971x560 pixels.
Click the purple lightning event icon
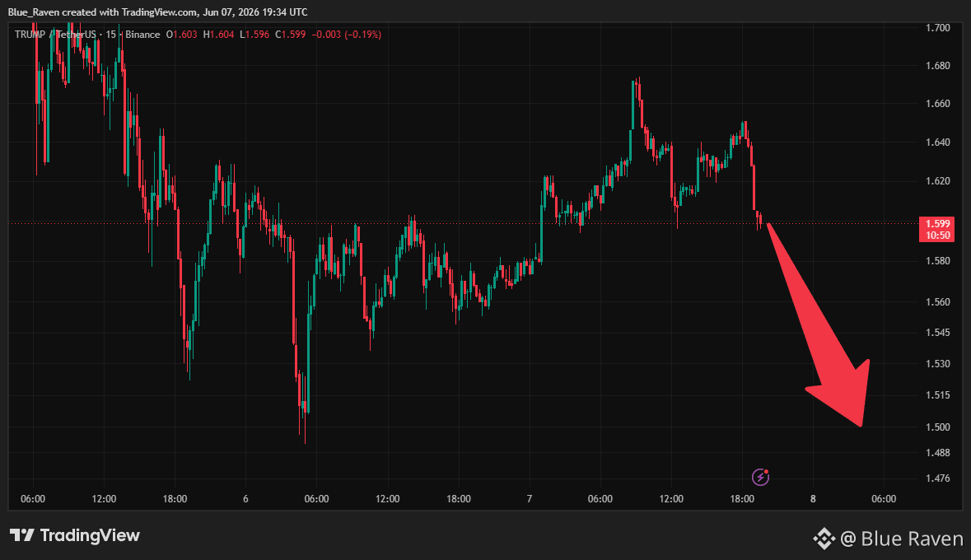click(760, 477)
